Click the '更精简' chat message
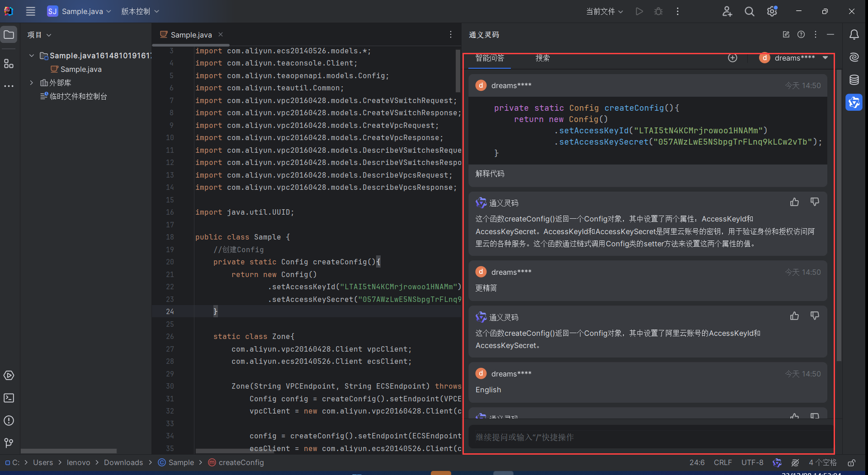Screen dimensions: 868x475 pyautogui.click(x=486, y=288)
